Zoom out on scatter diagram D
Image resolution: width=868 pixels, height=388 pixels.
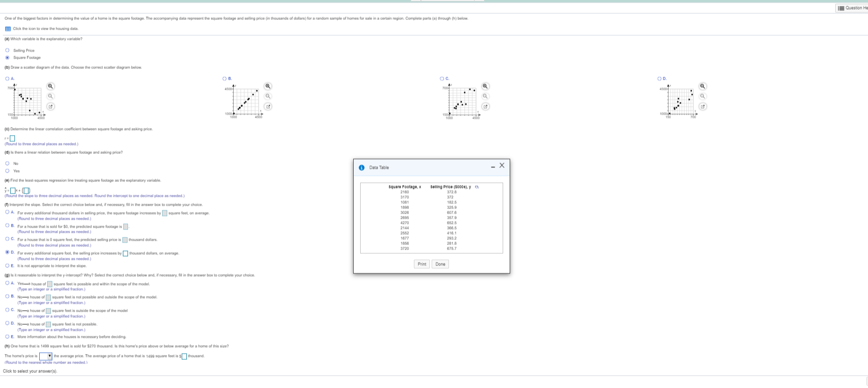click(703, 96)
